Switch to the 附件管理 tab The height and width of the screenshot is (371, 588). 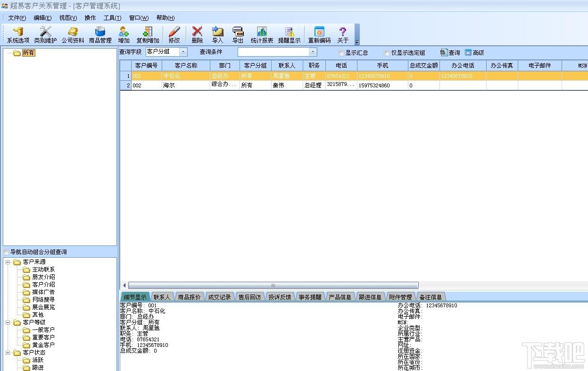(x=400, y=297)
